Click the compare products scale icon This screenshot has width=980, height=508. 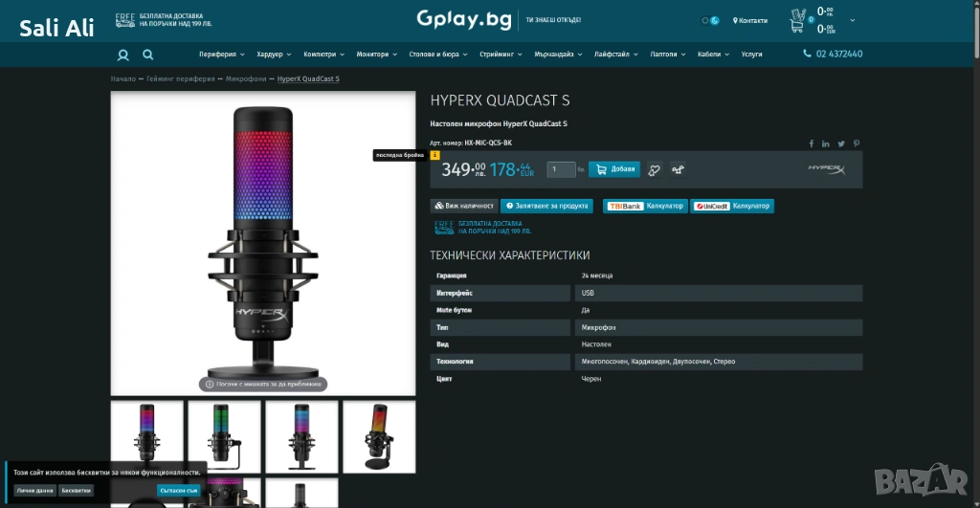click(679, 170)
